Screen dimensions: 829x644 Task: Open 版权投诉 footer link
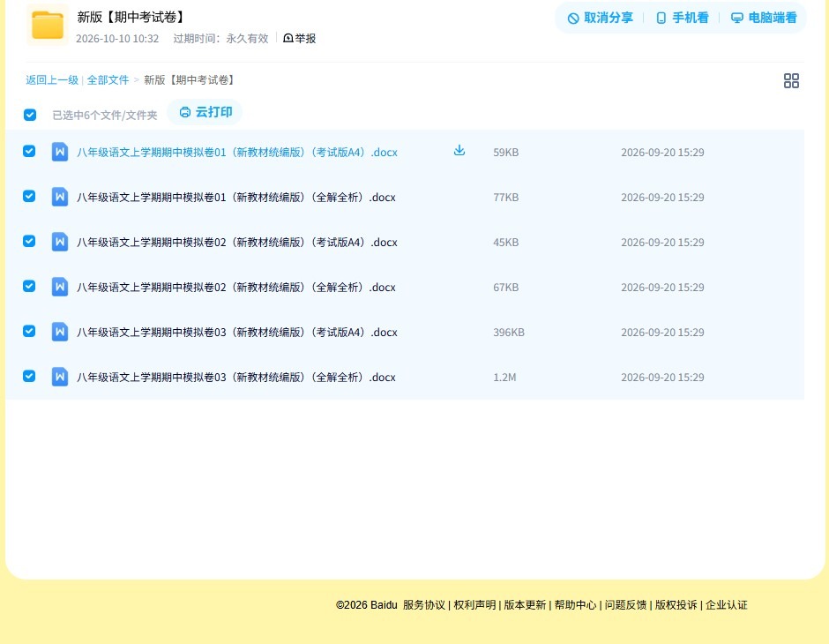(x=676, y=605)
